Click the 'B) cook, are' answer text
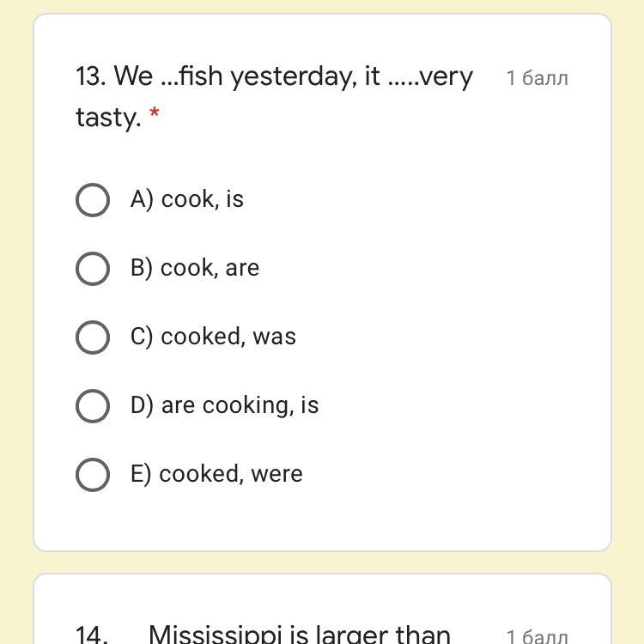 coord(195,268)
